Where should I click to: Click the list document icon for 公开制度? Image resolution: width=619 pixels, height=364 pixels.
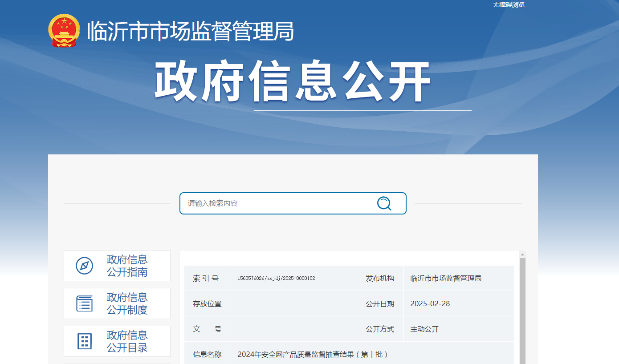tap(85, 303)
